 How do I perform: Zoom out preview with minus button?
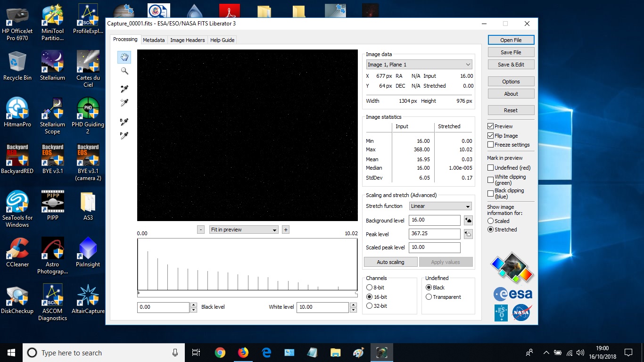201,230
